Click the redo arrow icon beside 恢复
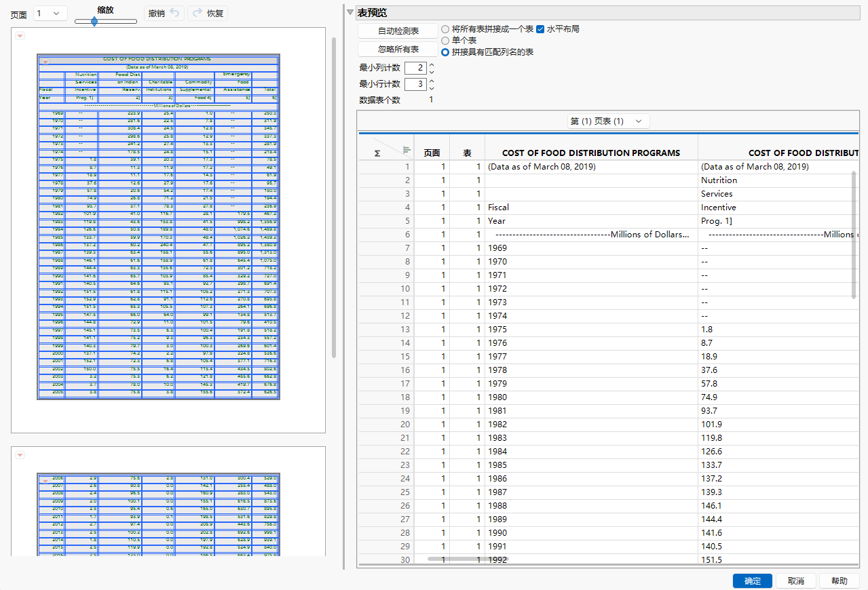The image size is (868, 590). click(196, 13)
